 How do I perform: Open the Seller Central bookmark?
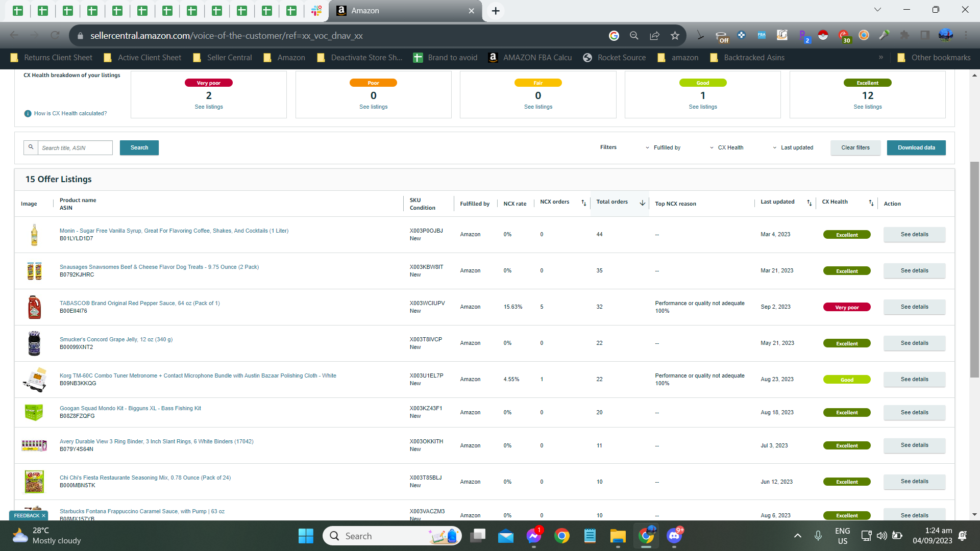(223, 58)
